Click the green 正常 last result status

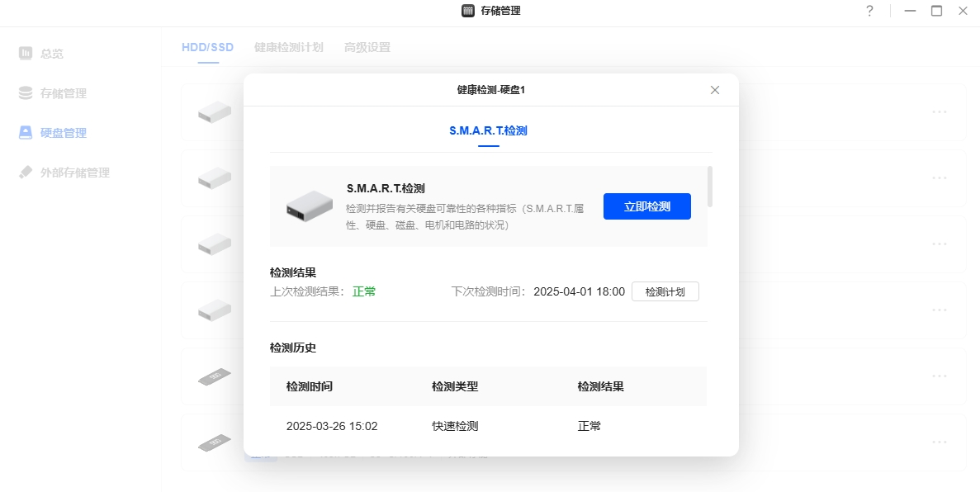pyautogui.click(x=364, y=291)
